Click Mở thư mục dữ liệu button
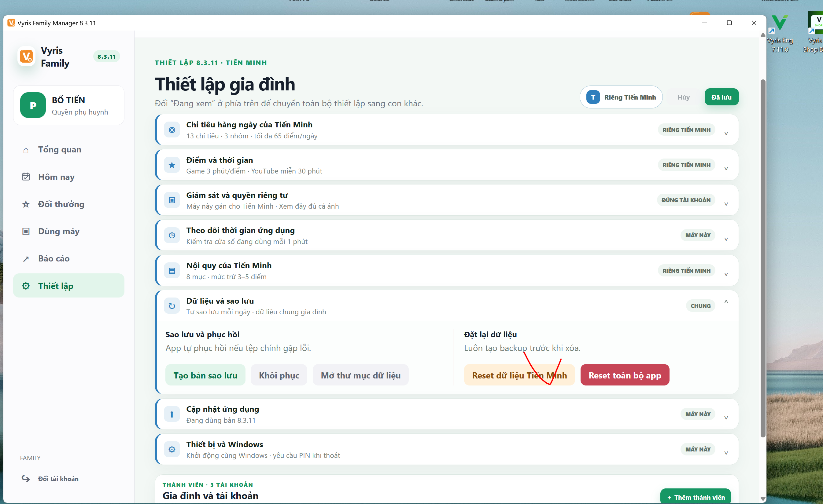The height and width of the screenshot is (504, 823). coord(361,375)
